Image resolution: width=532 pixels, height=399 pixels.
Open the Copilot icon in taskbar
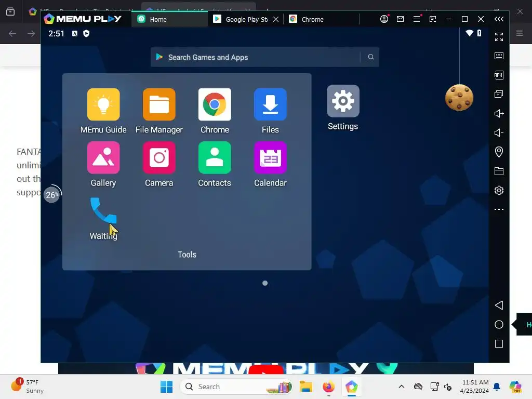pyautogui.click(x=515, y=387)
